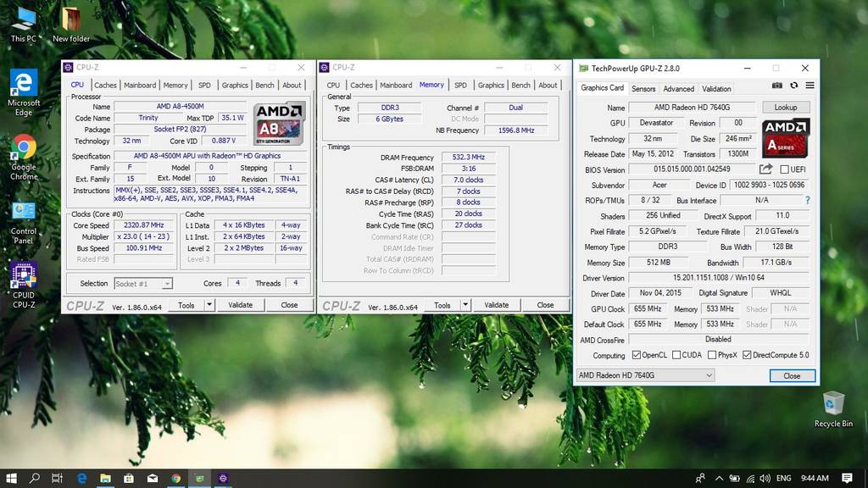868x488 pixels.
Task: Open Edge from the taskbar
Action: (82, 478)
